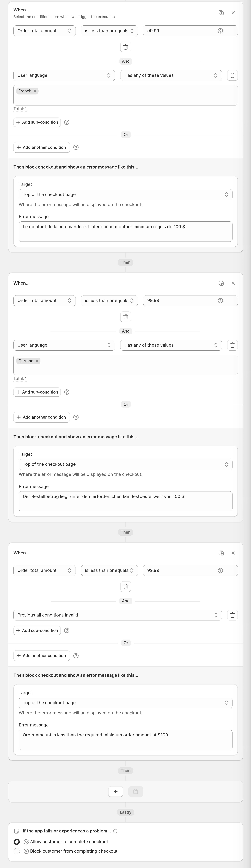Add a new rule block with plus button
Image resolution: width=251 pixels, height=868 pixels.
pyautogui.click(x=115, y=792)
